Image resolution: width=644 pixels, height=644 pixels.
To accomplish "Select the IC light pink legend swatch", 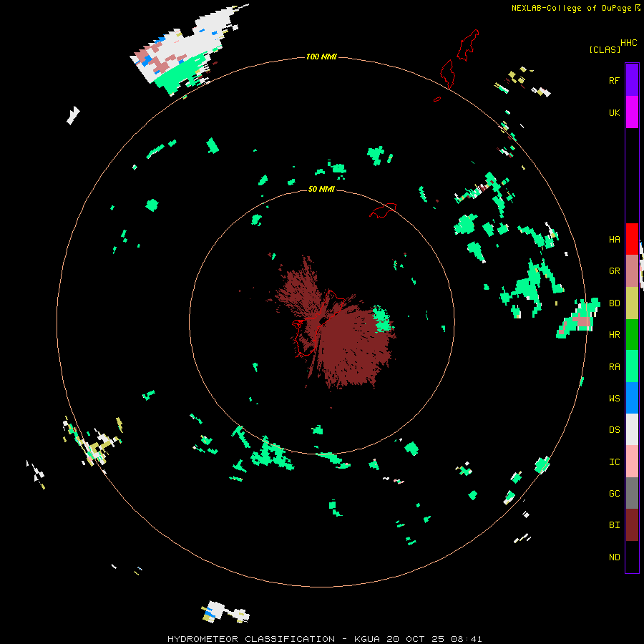I will coord(632,462).
